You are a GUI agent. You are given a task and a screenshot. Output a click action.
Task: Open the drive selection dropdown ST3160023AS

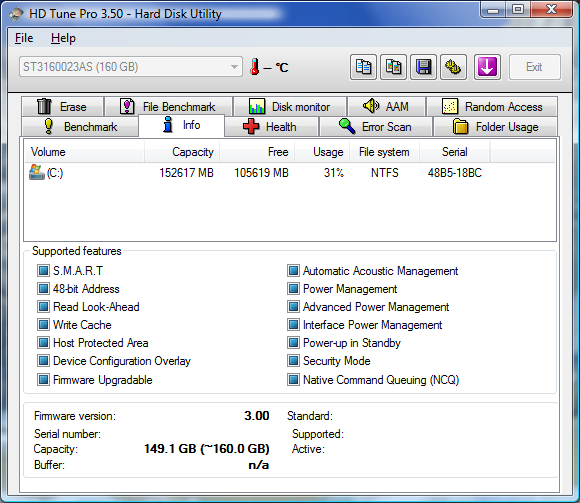(x=131, y=67)
